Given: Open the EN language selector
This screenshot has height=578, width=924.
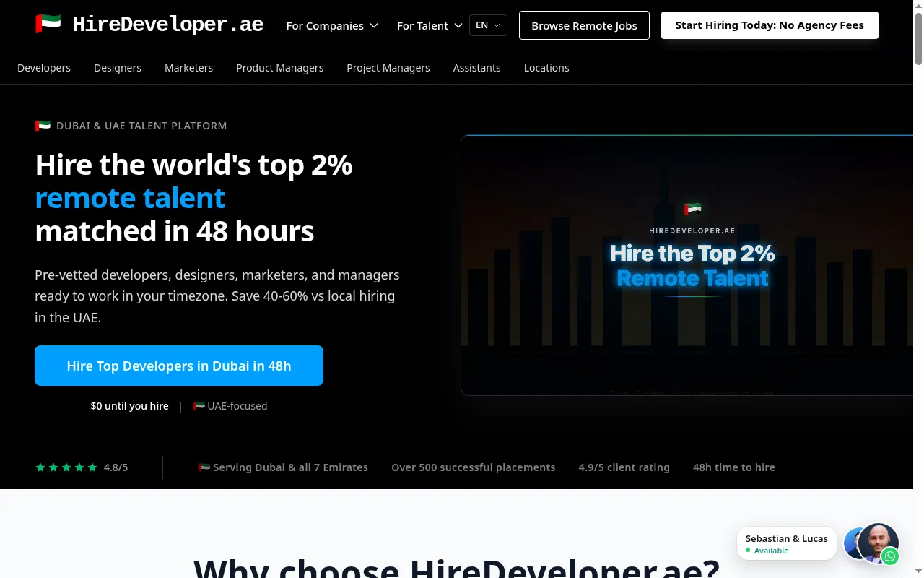Looking at the screenshot, I should 488,25.
